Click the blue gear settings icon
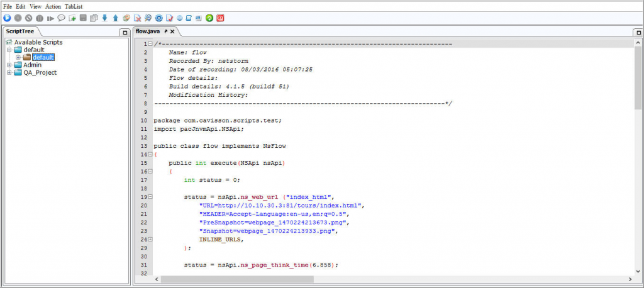The height and width of the screenshot is (288, 644). pyautogui.click(x=159, y=18)
